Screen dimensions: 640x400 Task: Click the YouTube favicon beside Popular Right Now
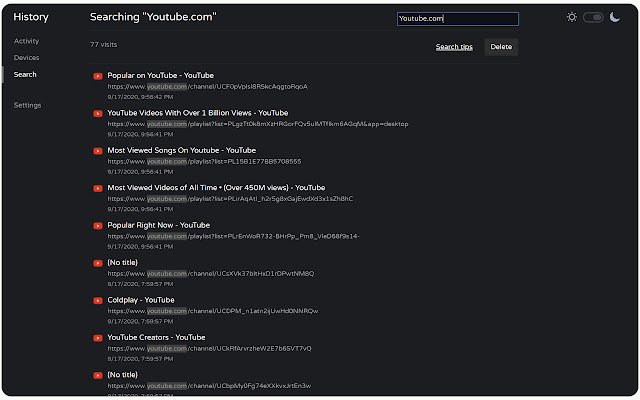(98, 226)
